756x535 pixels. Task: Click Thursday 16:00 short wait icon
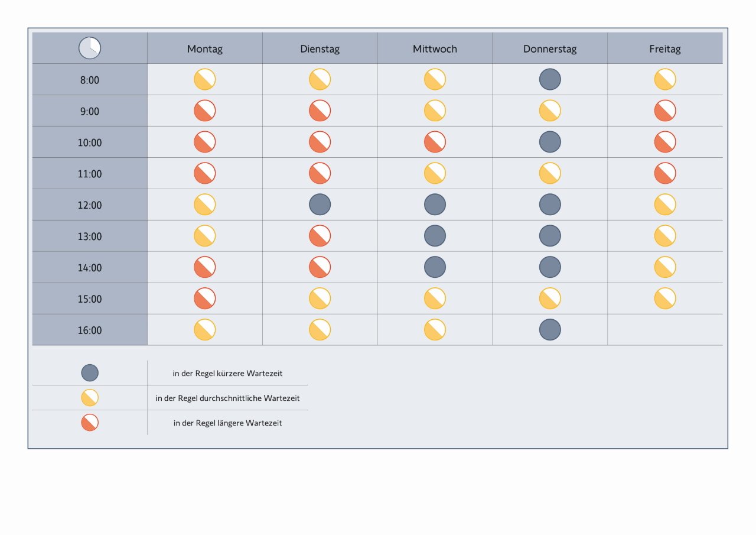click(x=550, y=330)
